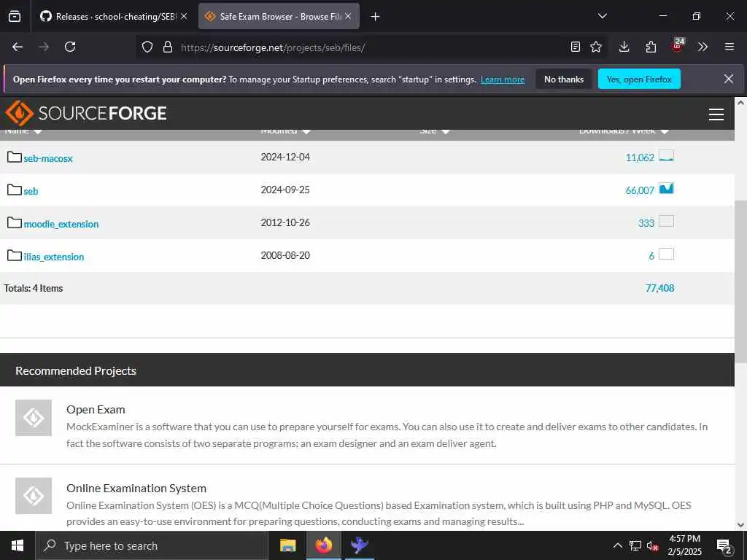
Task: Click the network tray icon
Action: tap(635, 545)
